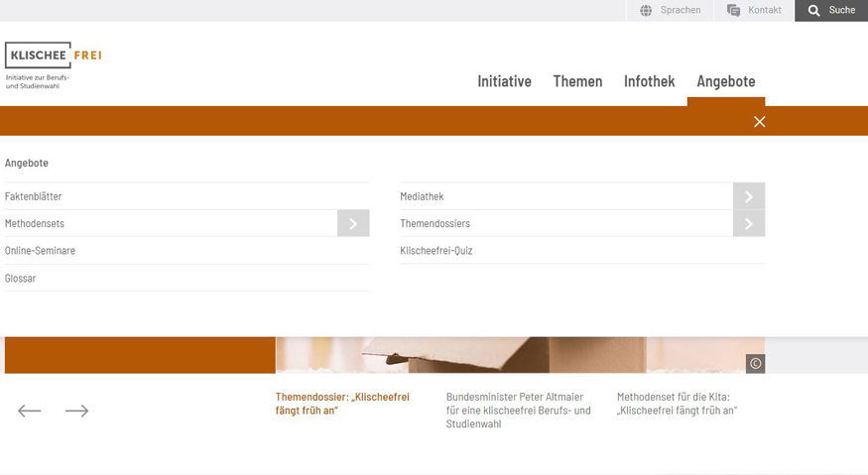Expand the Methodensets submenu
This screenshot has width=868, height=475.
click(x=353, y=224)
